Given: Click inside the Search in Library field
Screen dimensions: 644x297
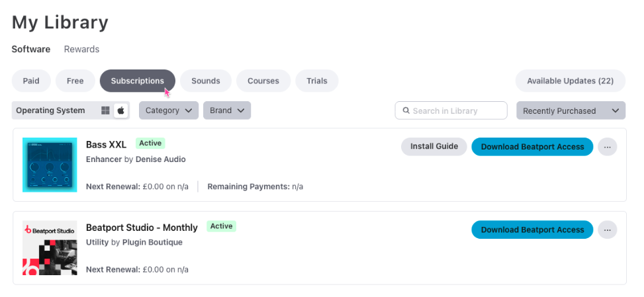Looking at the screenshot, I should click(x=457, y=111).
